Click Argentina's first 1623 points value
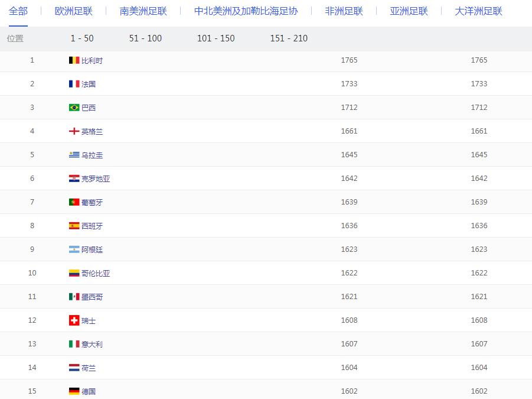Viewport: 532px width, 399px height. click(x=349, y=249)
